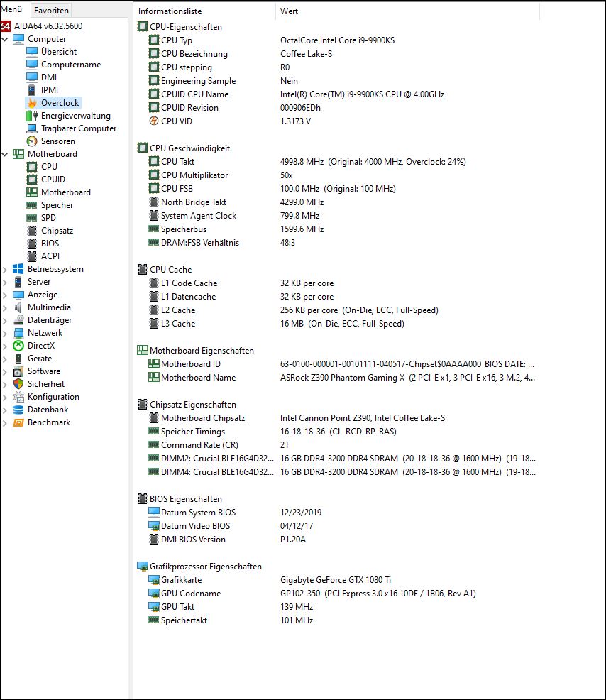The image size is (606, 700).
Task: Click the Speicher memory icon in tree
Action: [x=32, y=205]
